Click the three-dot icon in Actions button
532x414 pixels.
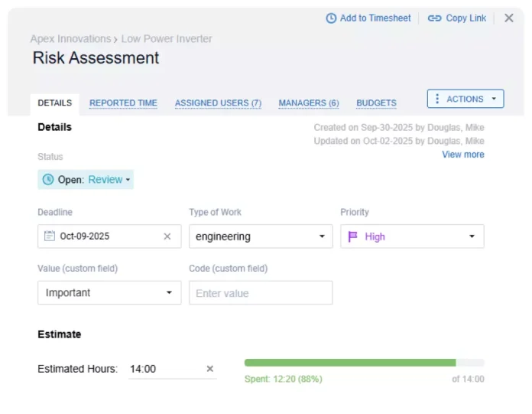click(x=437, y=99)
